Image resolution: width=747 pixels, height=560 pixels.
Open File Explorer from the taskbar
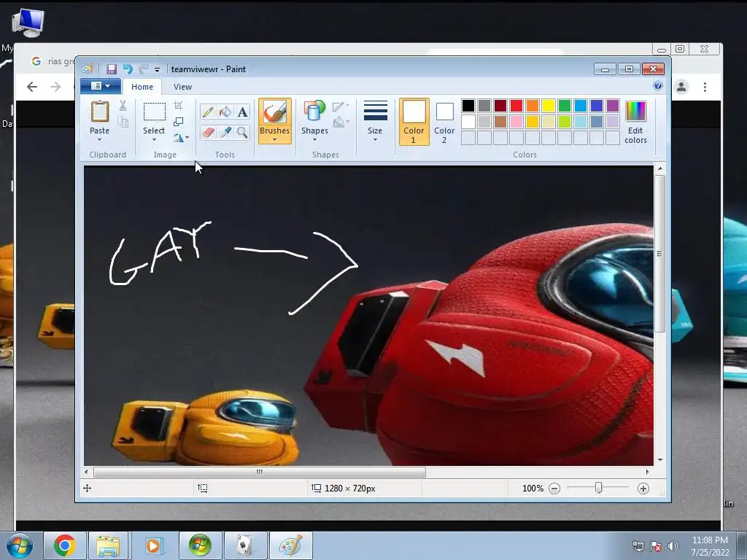[108, 545]
